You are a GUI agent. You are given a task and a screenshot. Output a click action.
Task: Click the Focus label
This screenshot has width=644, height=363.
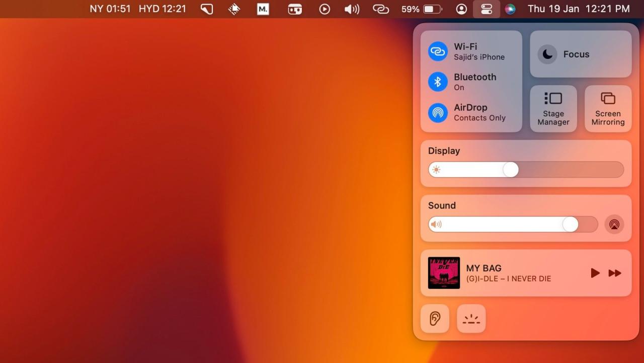576,54
